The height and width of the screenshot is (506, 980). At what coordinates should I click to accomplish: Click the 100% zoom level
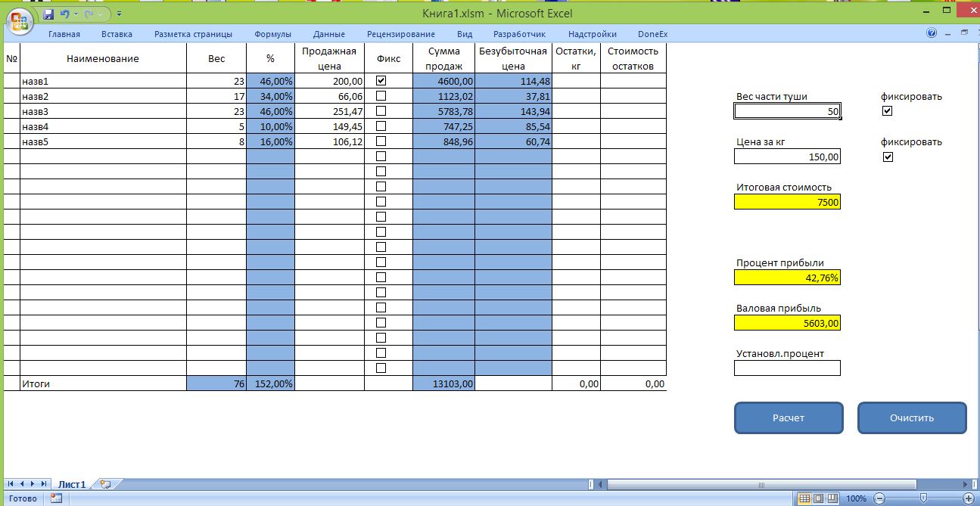pyautogui.click(x=856, y=498)
